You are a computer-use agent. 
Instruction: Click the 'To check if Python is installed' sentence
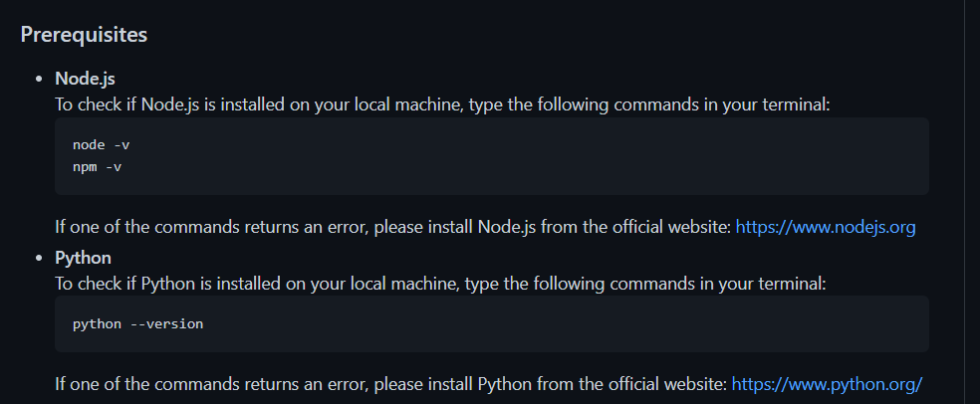(x=440, y=284)
